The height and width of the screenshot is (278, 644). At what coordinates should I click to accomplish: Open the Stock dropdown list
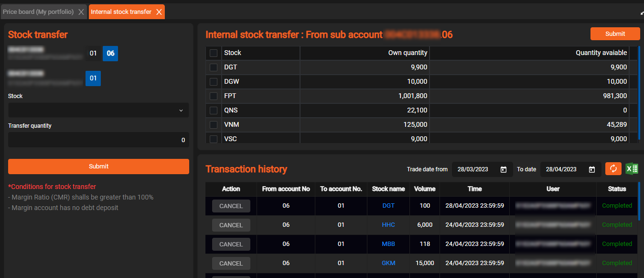[x=98, y=111]
